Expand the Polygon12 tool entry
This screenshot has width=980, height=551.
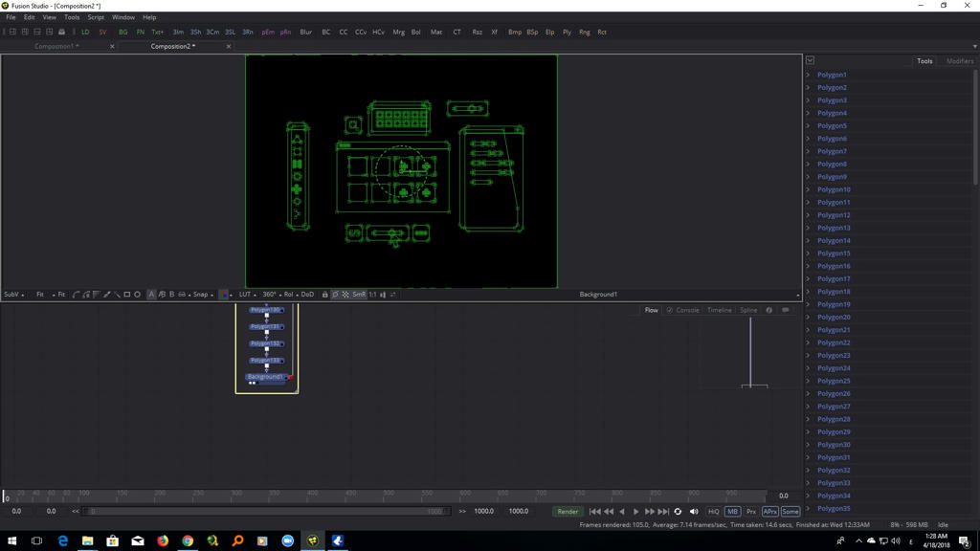point(808,215)
